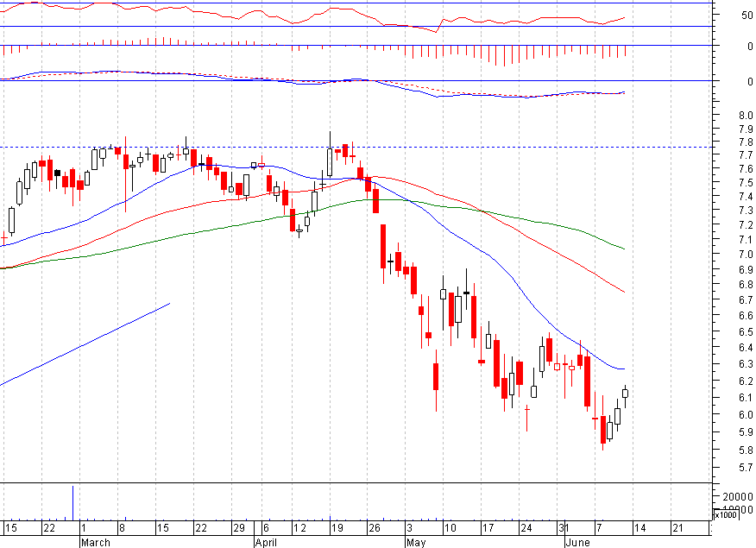Click the 50 level label of top oscillator
This screenshot has height=548, width=756.
point(747,16)
